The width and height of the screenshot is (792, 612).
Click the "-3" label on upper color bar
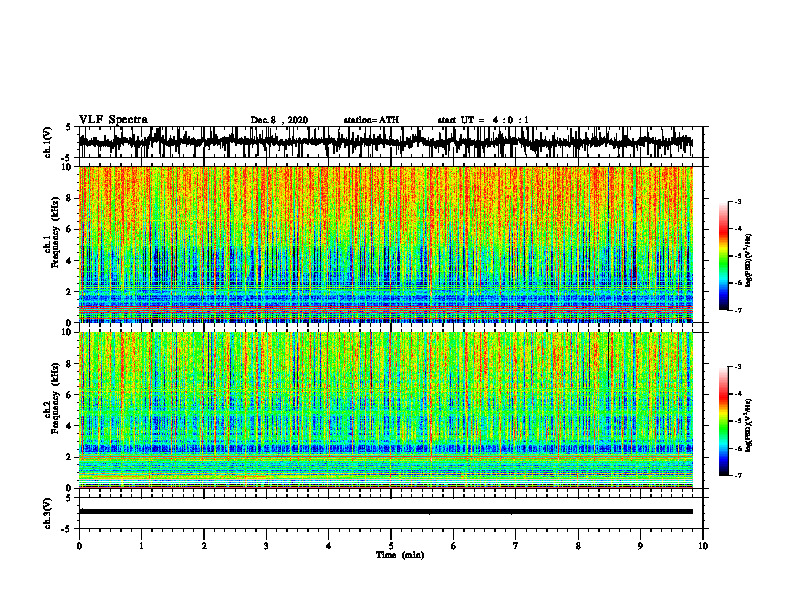point(737,201)
